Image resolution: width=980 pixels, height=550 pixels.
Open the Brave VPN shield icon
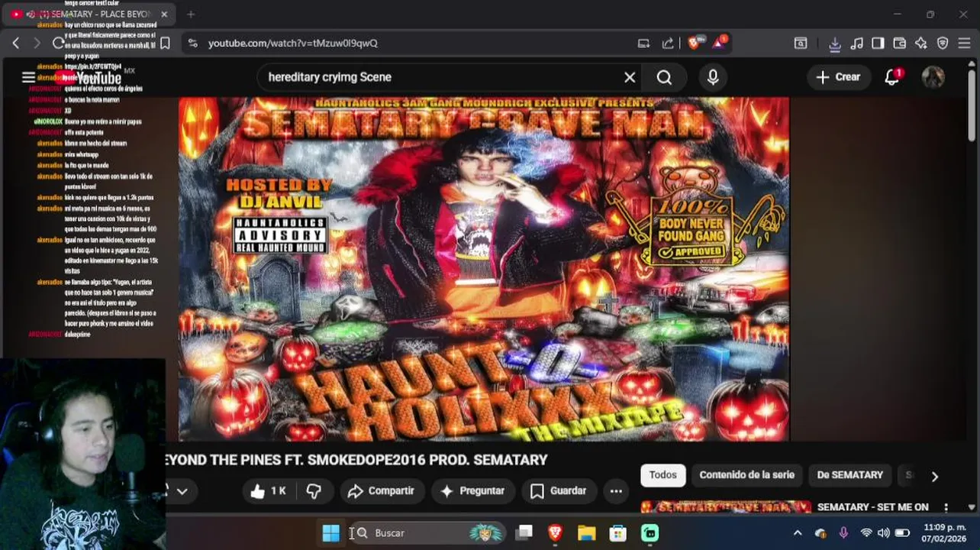pos(943,44)
